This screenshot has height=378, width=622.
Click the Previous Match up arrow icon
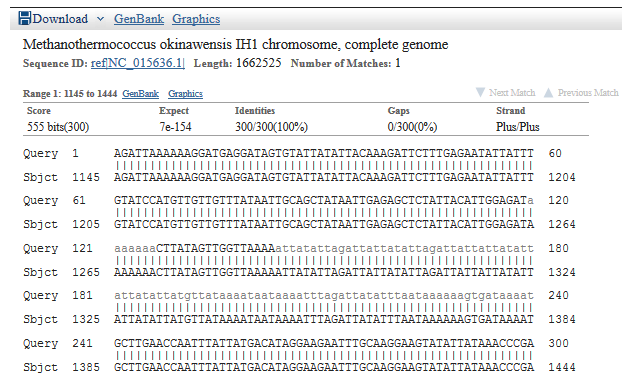pos(548,92)
